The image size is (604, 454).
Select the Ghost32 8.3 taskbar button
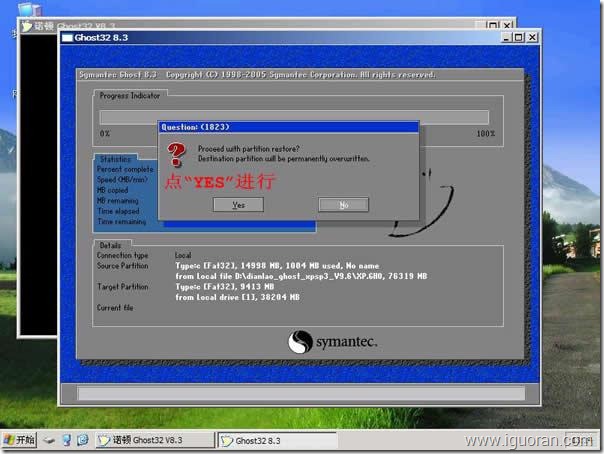point(276,440)
